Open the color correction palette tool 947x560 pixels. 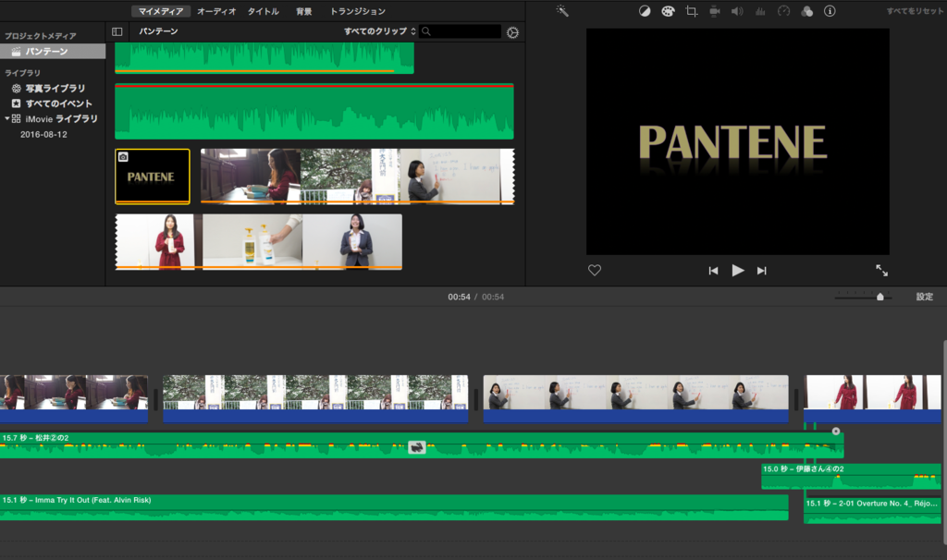(x=668, y=11)
